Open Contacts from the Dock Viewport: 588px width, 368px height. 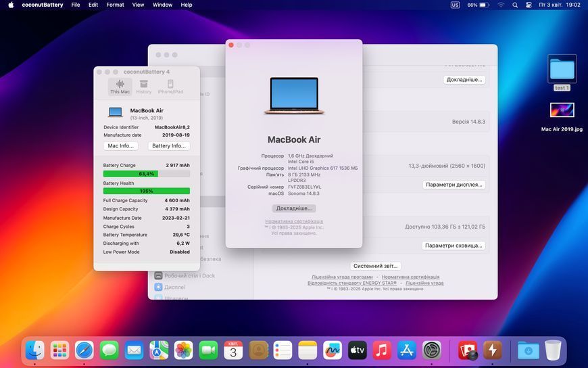[x=258, y=350]
